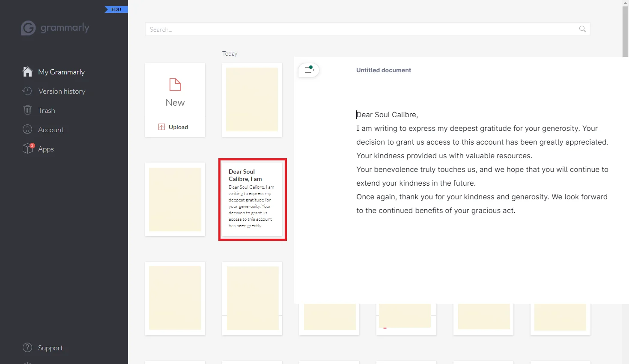Click the EDU badge
This screenshot has height=364, width=629.
[x=116, y=9]
